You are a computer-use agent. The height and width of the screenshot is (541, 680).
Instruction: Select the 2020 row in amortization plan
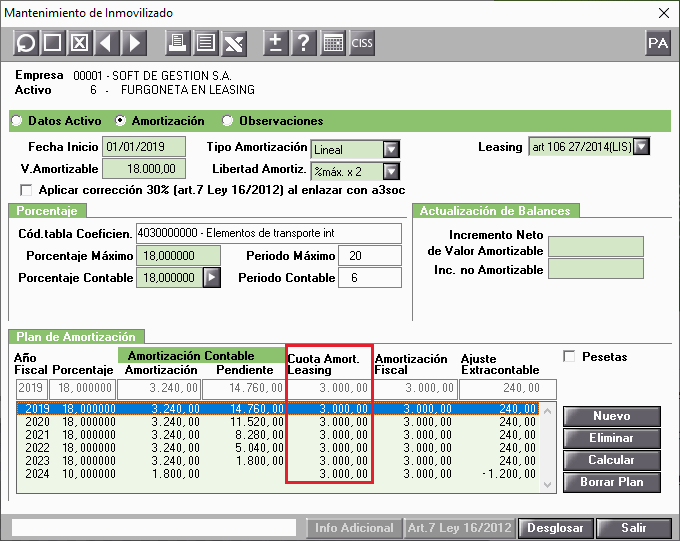[278, 422]
